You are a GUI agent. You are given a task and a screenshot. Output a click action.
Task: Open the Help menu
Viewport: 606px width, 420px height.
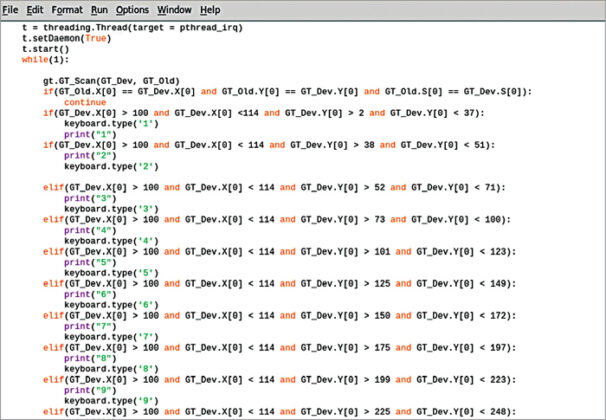210,9
